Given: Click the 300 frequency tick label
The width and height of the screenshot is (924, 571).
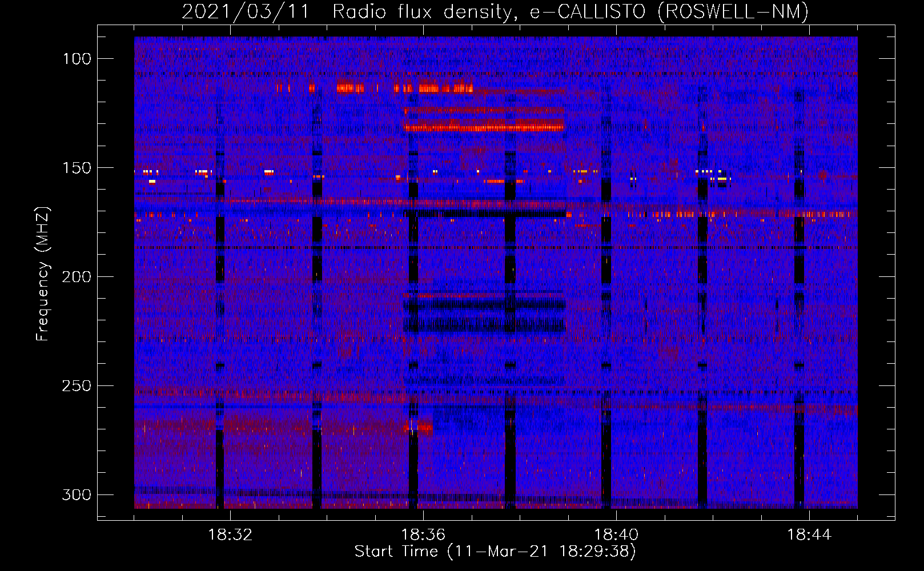Looking at the screenshot, I should point(76,494).
